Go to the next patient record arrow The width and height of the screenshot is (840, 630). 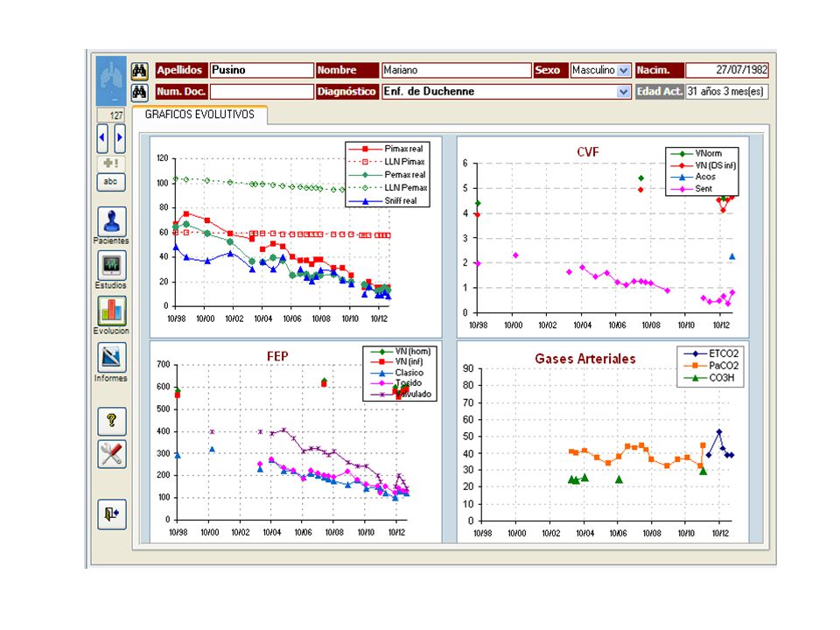tap(120, 137)
